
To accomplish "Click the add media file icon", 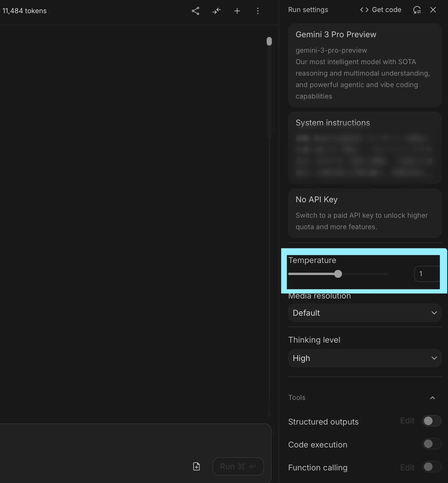I will [x=197, y=466].
